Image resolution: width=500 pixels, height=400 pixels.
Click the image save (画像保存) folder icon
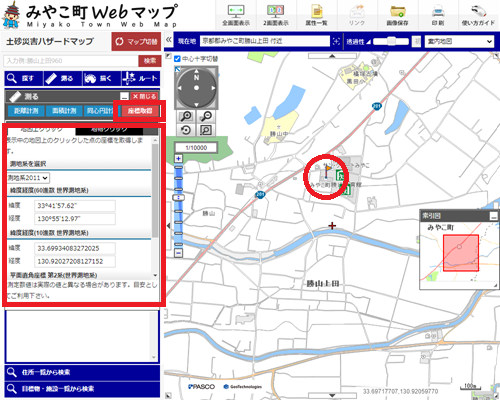(x=397, y=15)
